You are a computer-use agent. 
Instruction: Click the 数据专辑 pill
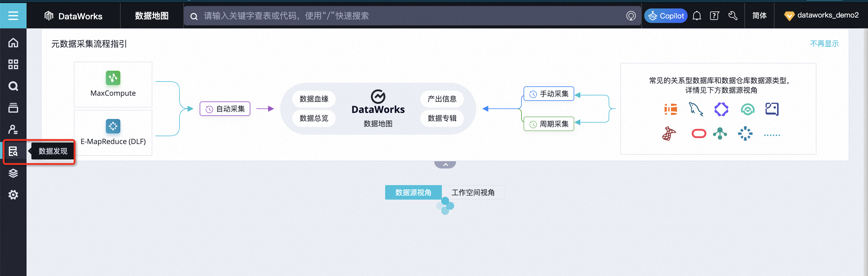click(x=442, y=118)
